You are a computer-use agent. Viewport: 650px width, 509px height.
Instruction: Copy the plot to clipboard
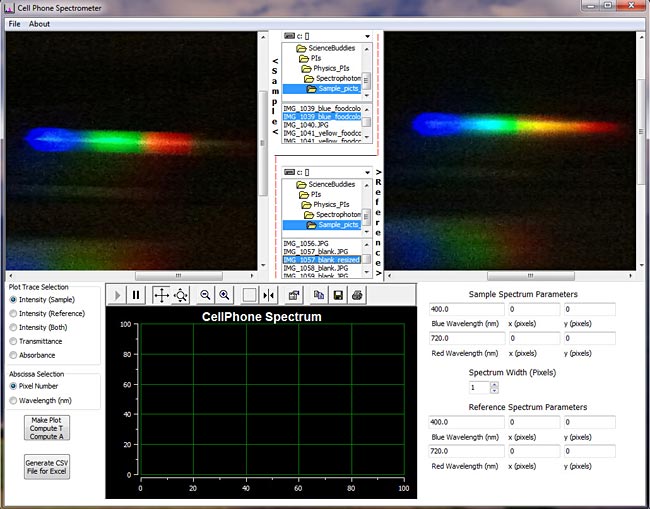(319, 295)
